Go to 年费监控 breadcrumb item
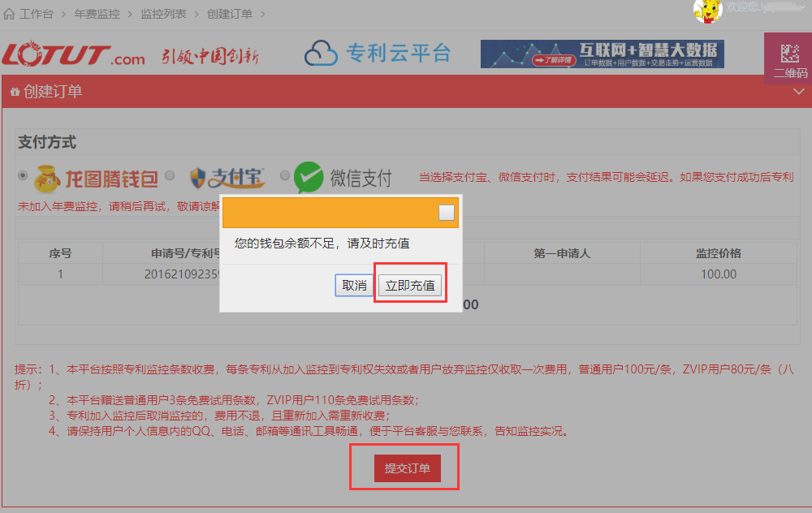 pos(97,14)
